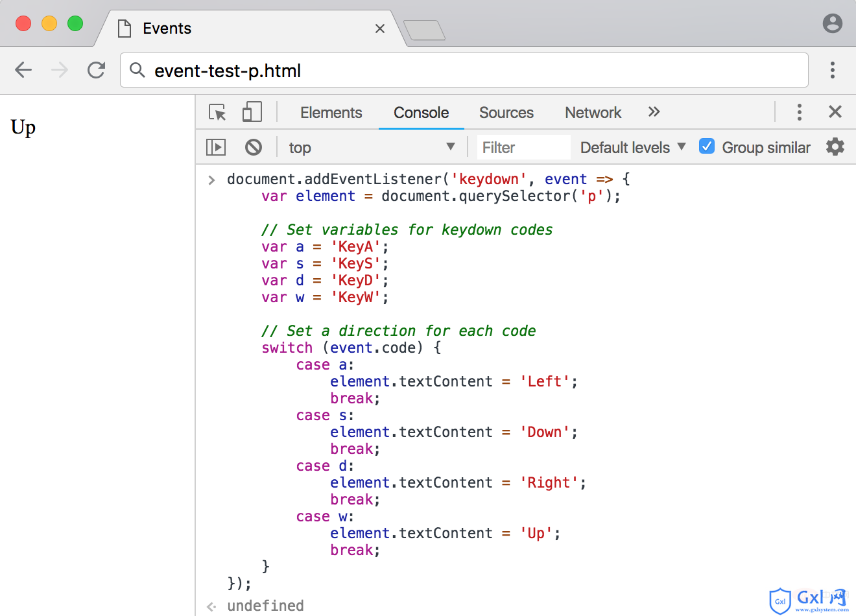The image size is (856, 616).
Task: Click the line var a = 'KeyA';
Action: pos(325,246)
